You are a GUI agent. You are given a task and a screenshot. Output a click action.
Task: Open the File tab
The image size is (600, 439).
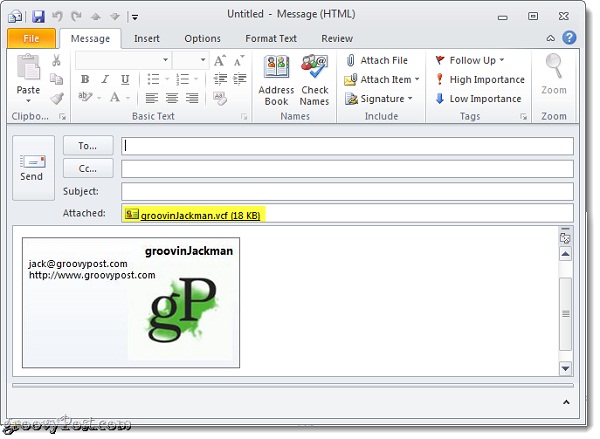tap(31, 39)
